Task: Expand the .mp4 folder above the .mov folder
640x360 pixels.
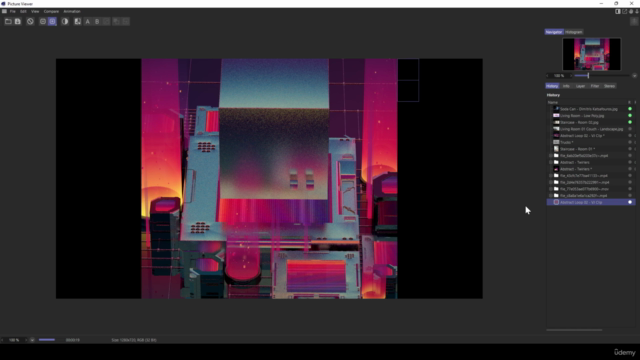Action: [551, 182]
